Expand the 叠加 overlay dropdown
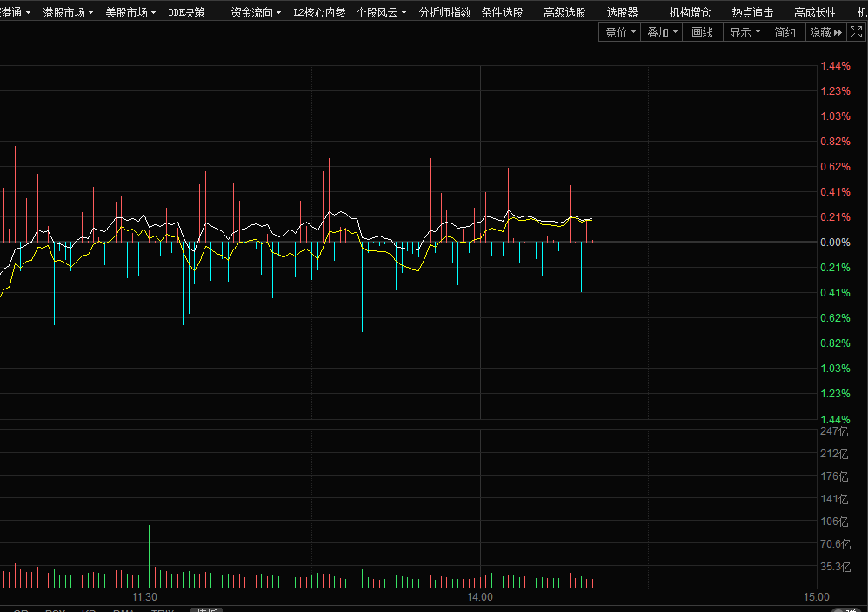This screenshot has height=612, width=868. pos(662,32)
